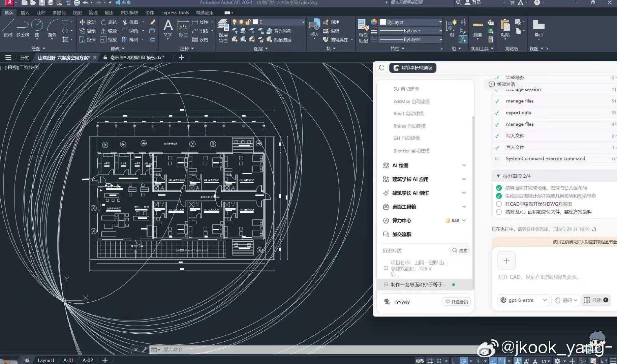This screenshot has height=364, width=617.
Task: Click the 新建对话 button
Action: [x=502, y=84]
